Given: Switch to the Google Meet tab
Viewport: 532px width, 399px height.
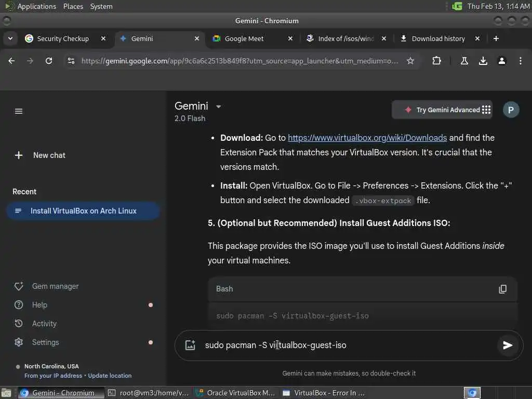Looking at the screenshot, I should tap(244, 38).
